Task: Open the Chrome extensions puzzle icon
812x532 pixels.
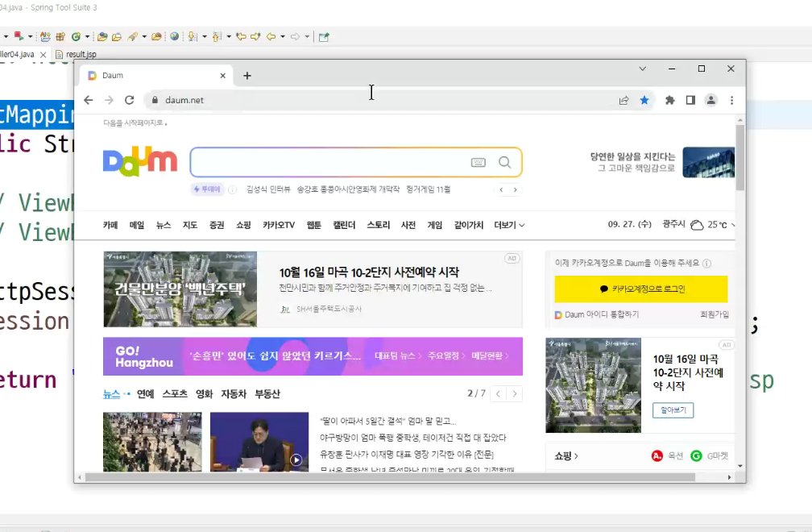Action: [x=669, y=100]
